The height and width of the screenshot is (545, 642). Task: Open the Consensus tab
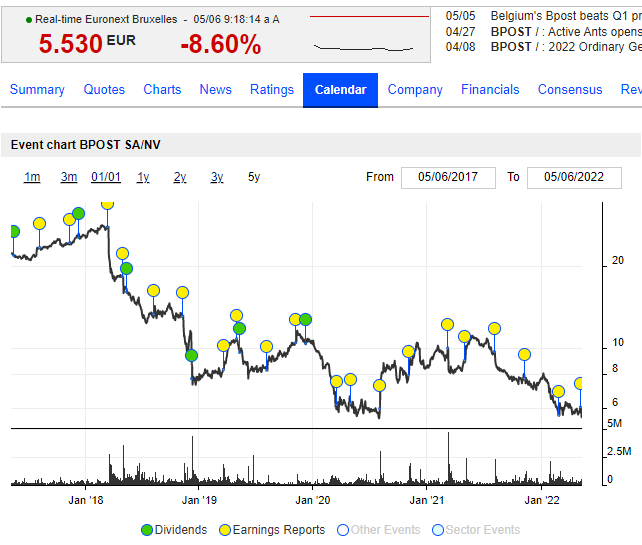point(570,90)
